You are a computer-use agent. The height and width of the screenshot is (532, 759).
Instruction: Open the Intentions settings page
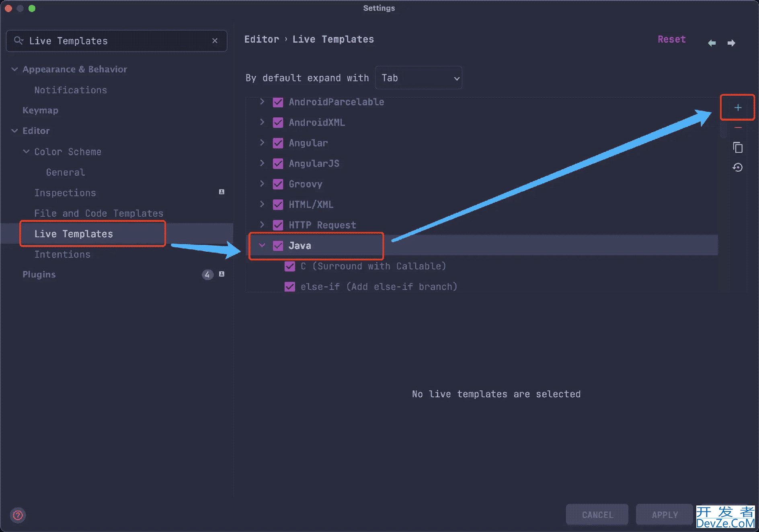point(62,254)
